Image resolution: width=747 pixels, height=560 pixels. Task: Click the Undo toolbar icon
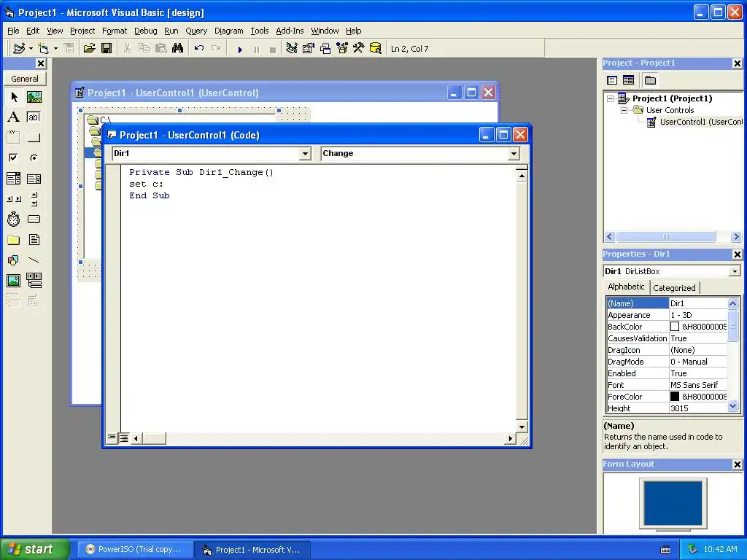tap(199, 49)
